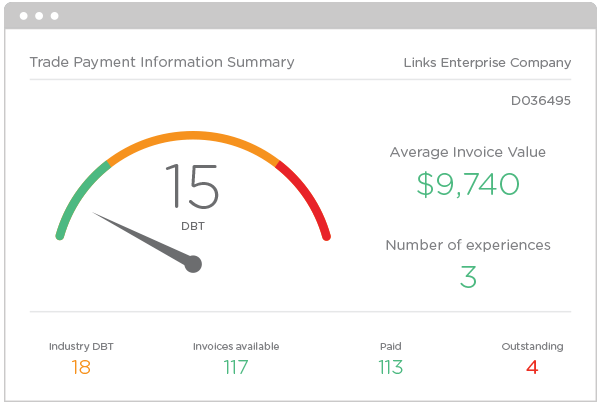The height and width of the screenshot is (404, 600).
Task: Click the DBT label under the gauge number
Action: coord(193,226)
